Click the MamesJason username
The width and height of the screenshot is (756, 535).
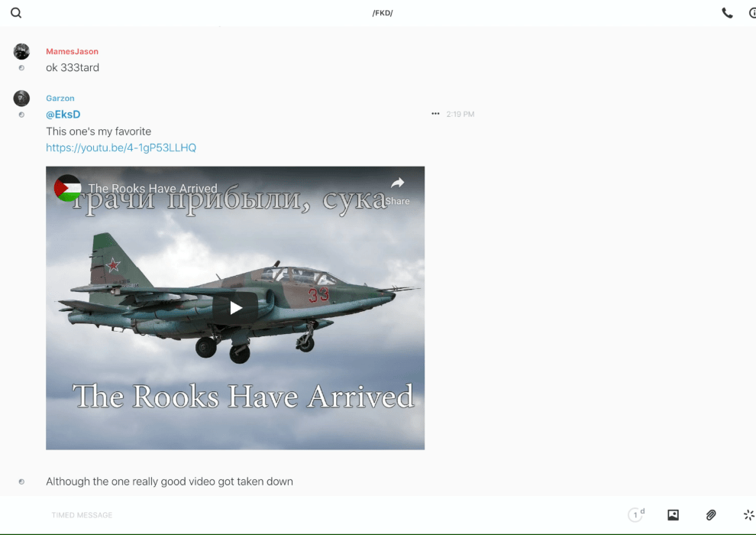(x=72, y=52)
